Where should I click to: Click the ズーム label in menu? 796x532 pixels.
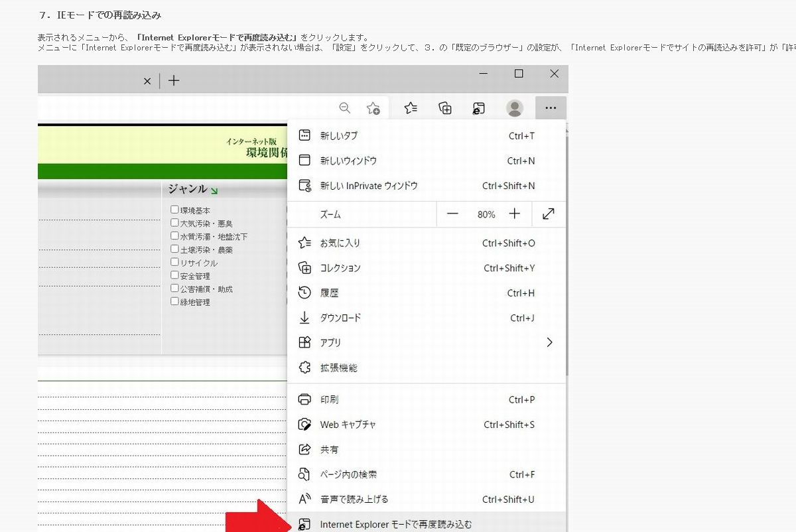click(x=330, y=214)
